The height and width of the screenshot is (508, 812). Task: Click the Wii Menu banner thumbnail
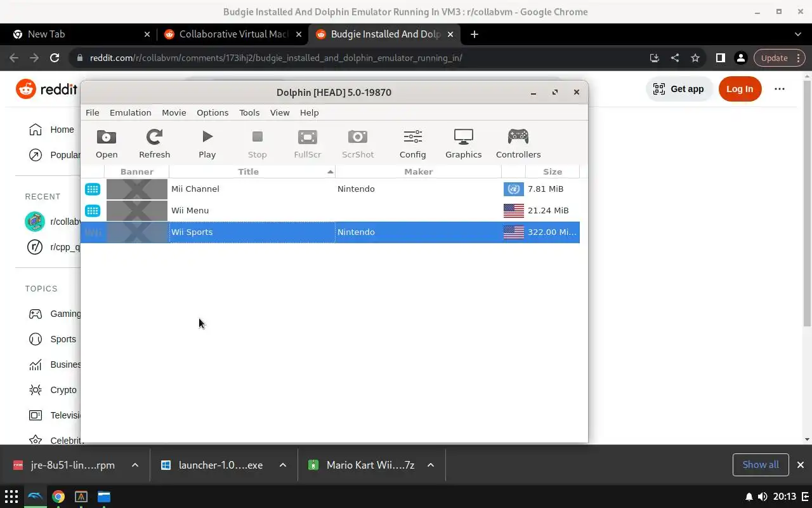click(137, 210)
